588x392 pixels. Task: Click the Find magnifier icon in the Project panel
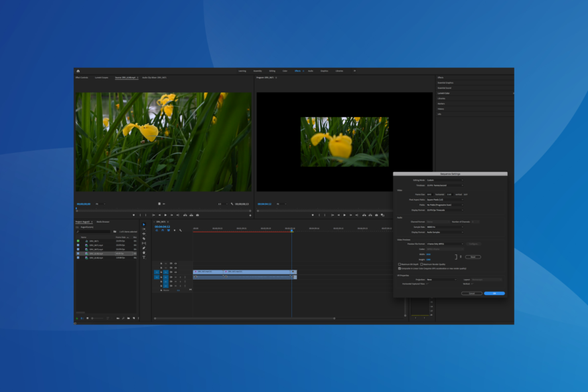pyautogui.click(x=123, y=318)
